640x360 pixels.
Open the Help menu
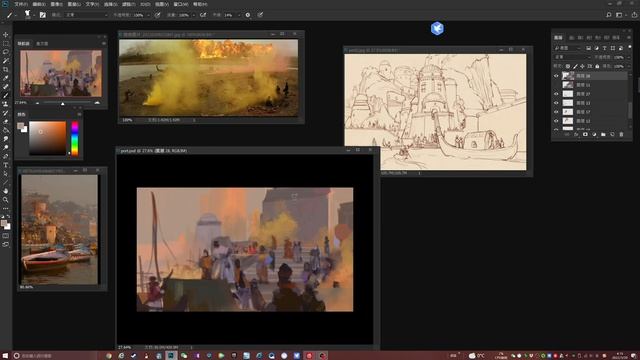pyautogui.click(x=200, y=4)
